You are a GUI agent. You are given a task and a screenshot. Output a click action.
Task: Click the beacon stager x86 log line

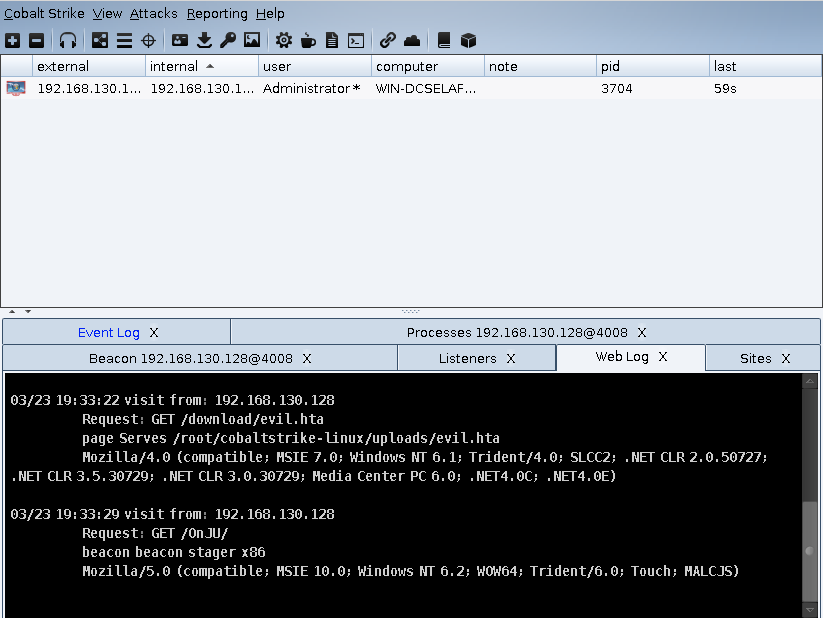(x=174, y=552)
